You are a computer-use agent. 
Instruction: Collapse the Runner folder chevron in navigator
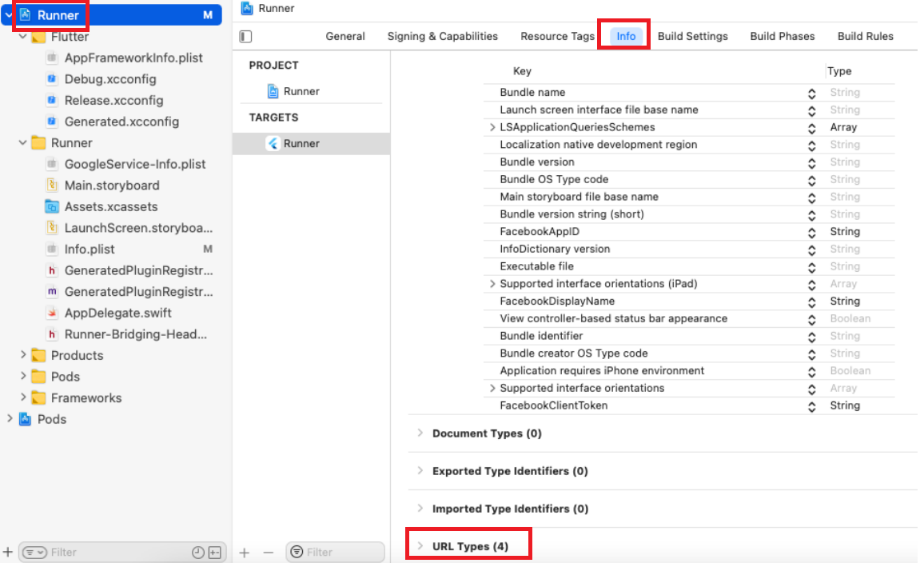(22, 142)
